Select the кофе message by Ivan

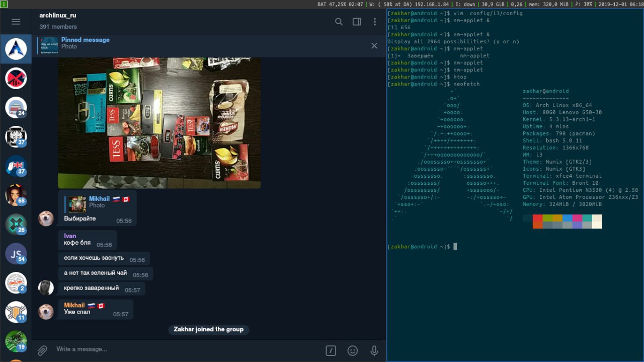point(88,240)
